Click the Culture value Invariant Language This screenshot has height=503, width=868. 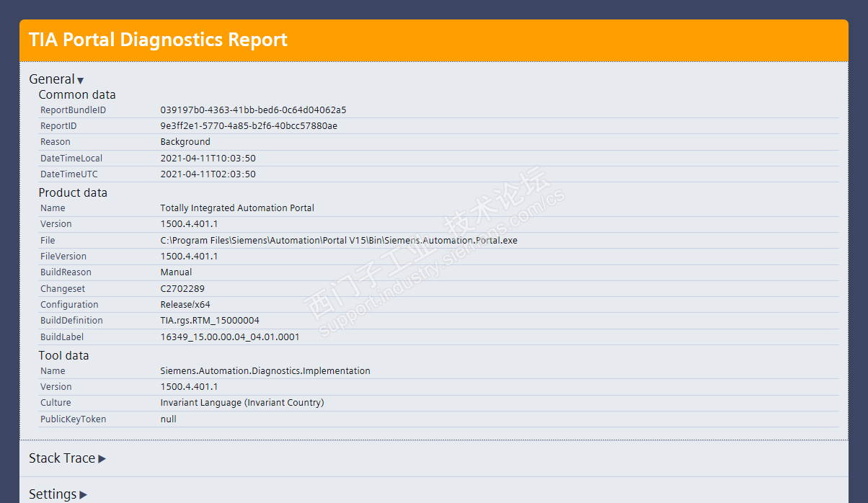click(242, 403)
